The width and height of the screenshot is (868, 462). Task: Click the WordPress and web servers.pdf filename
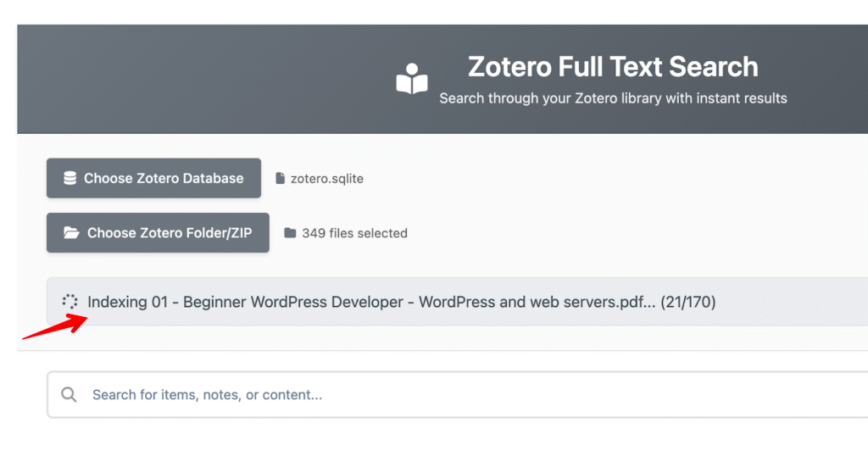(536, 302)
